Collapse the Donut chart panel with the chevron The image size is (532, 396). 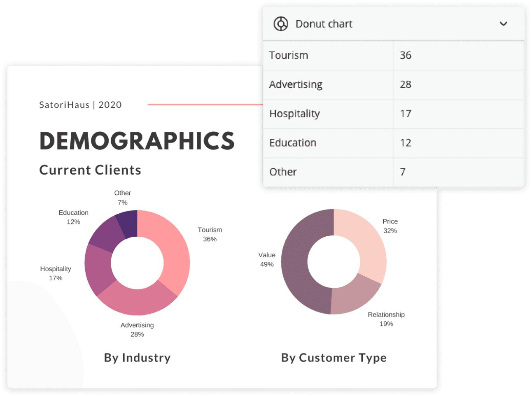pyautogui.click(x=503, y=24)
